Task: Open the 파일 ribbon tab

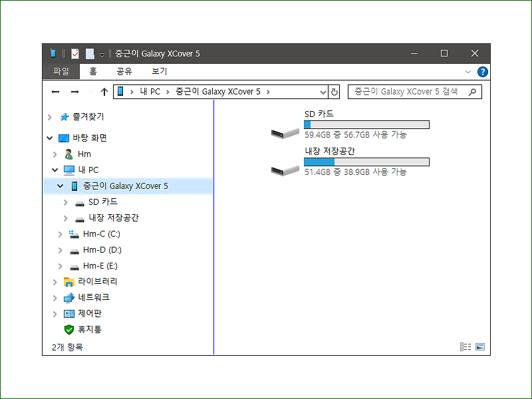Action: 61,71
